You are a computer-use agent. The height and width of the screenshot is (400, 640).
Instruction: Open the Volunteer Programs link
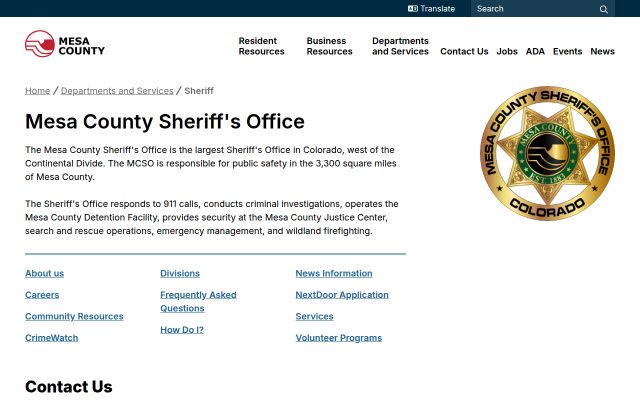click(339, 338)
